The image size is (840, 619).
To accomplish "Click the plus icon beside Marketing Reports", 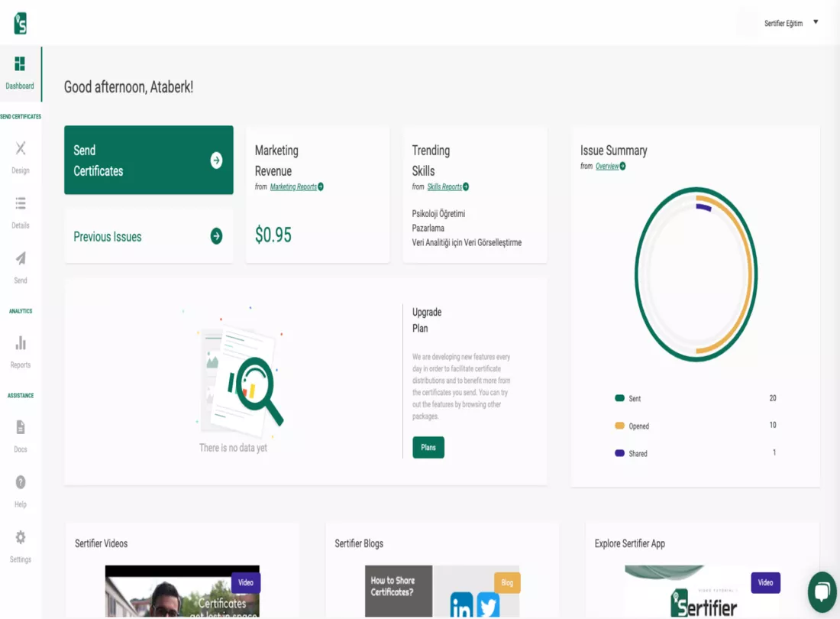I will tap(321, 186).
